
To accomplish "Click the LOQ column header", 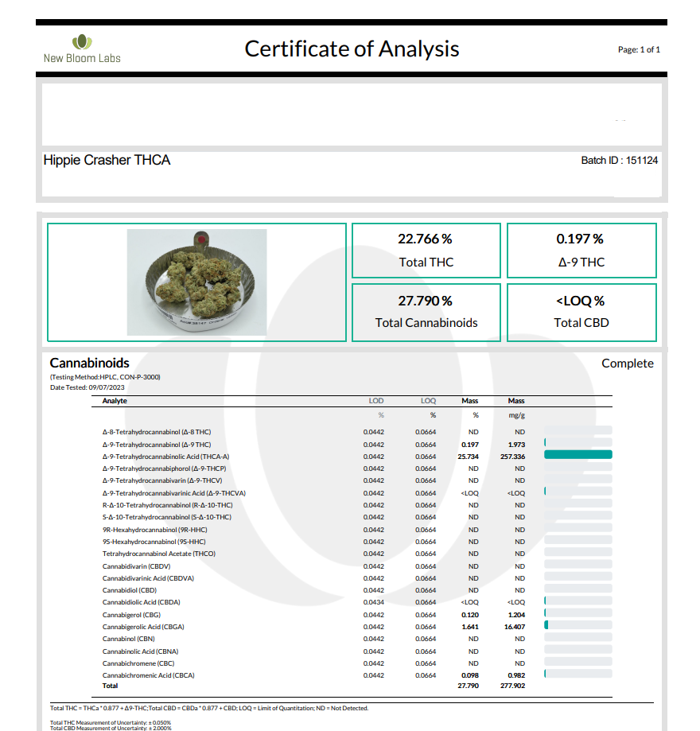I will tap(428, 401).
